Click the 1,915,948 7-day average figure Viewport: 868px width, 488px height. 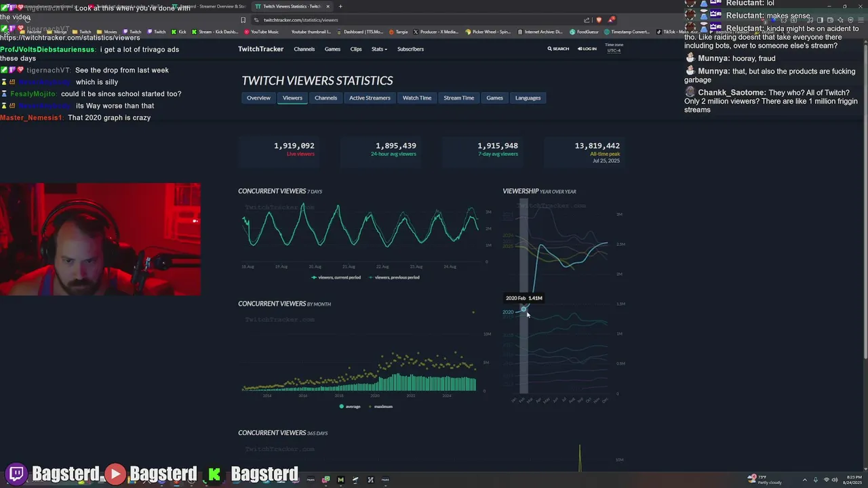pyautogui.click(x=498, y=146)
